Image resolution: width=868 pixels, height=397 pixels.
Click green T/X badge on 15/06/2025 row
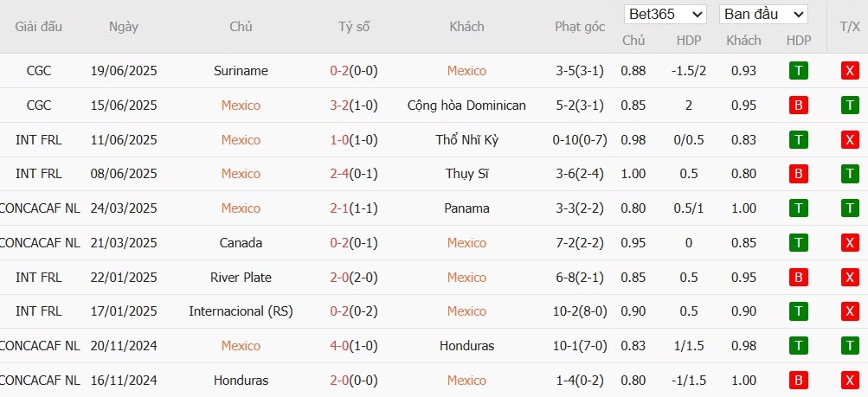point(850,105)
